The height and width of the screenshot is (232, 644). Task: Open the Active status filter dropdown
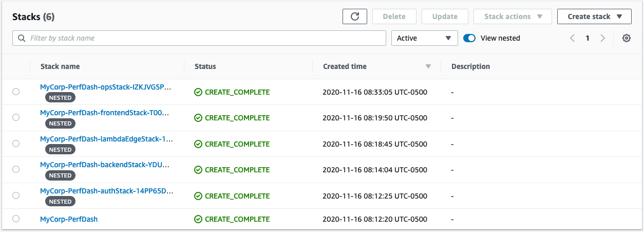coord(424,38)
